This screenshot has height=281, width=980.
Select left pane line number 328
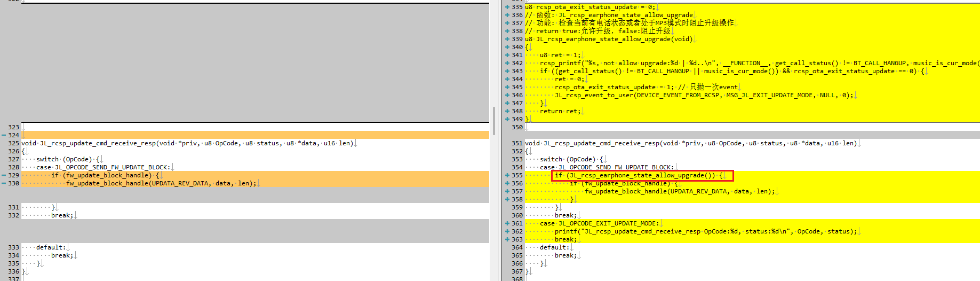click(13, 167)
